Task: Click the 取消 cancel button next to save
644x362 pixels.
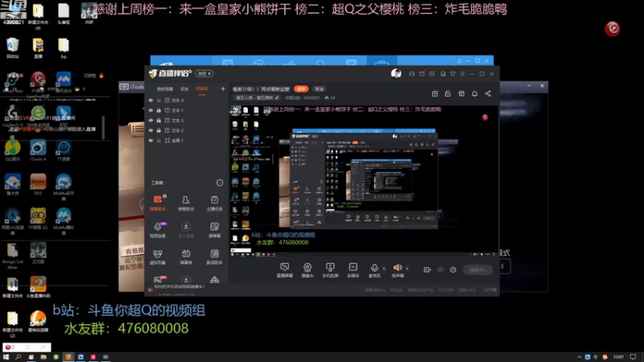Action: tap(319, 89)
